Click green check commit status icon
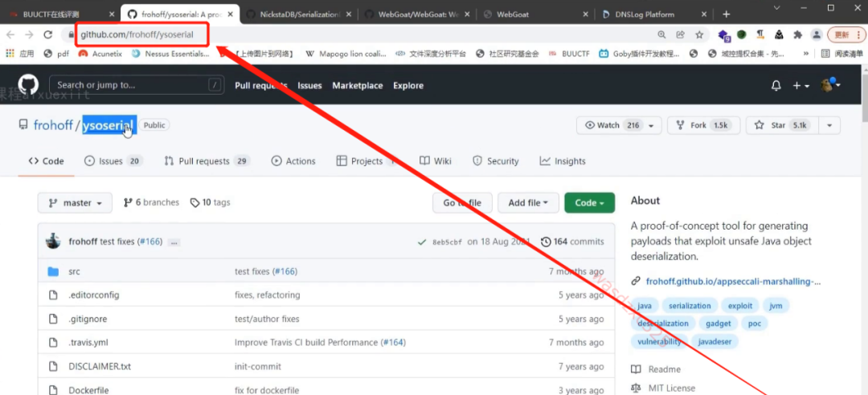The image size is (868, 395). coord(422,242)
